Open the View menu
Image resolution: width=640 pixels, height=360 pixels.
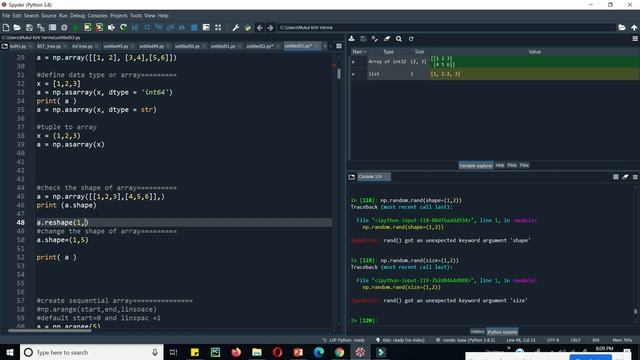pyautogui.click(x=150, y=16)
